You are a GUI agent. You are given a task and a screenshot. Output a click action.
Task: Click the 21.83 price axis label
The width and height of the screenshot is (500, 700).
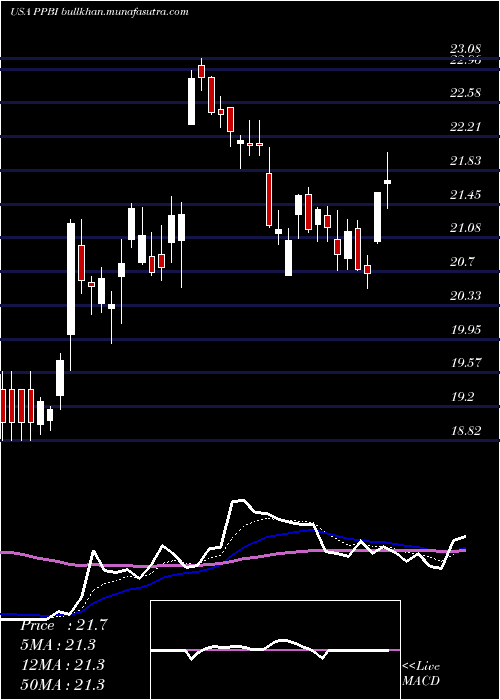(466, 161)
